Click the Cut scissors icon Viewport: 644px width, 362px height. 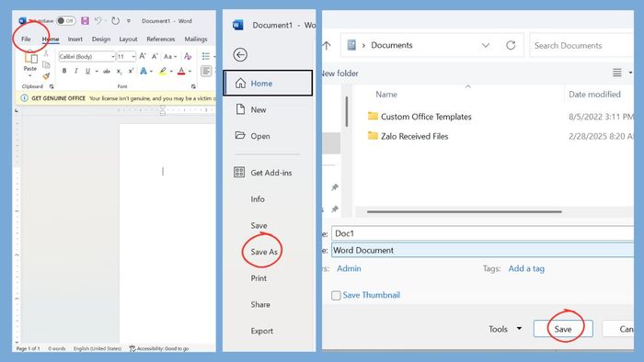[x=46, y=53]
